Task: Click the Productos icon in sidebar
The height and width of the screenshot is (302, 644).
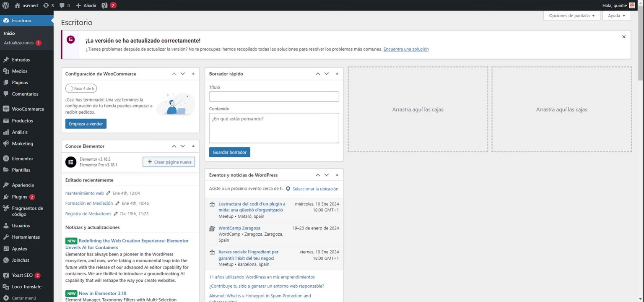Action: pyautogui.click(x=6, y=121)
